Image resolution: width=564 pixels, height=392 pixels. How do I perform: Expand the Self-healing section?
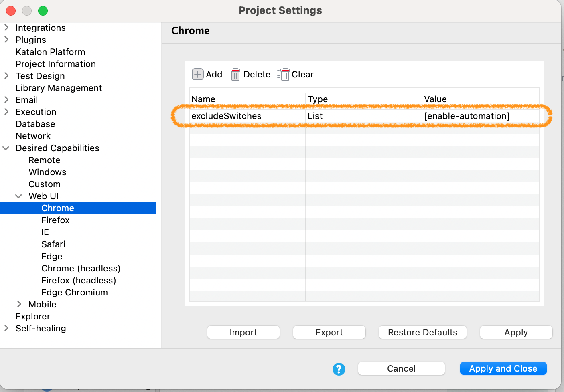tap(6, 328)
